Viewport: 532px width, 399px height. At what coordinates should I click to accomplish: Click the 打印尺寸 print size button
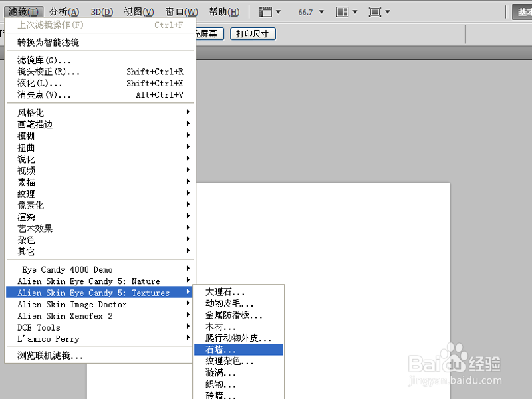pos(253,34)
